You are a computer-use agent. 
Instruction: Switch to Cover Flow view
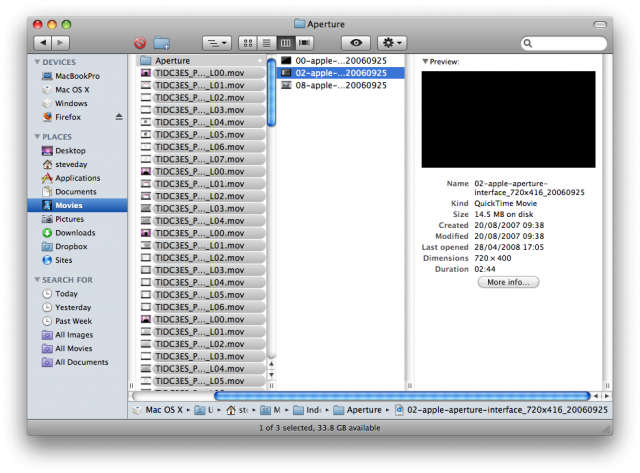(x=304, y=43)
